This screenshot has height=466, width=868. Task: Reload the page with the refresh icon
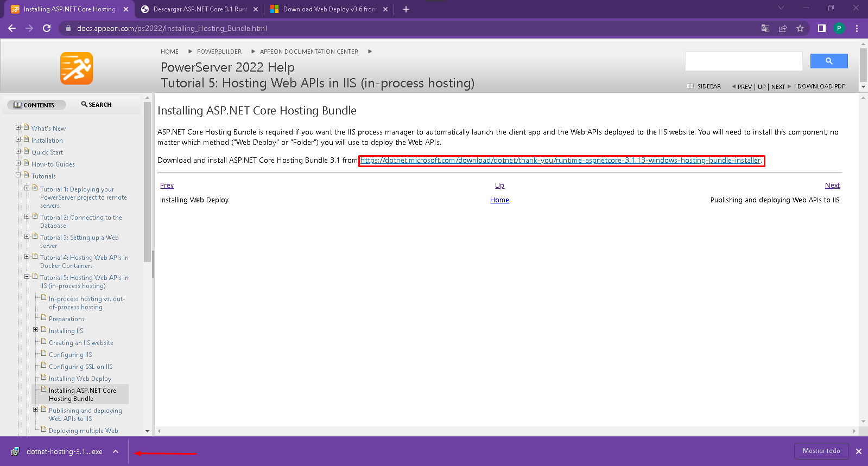(47, 28)
